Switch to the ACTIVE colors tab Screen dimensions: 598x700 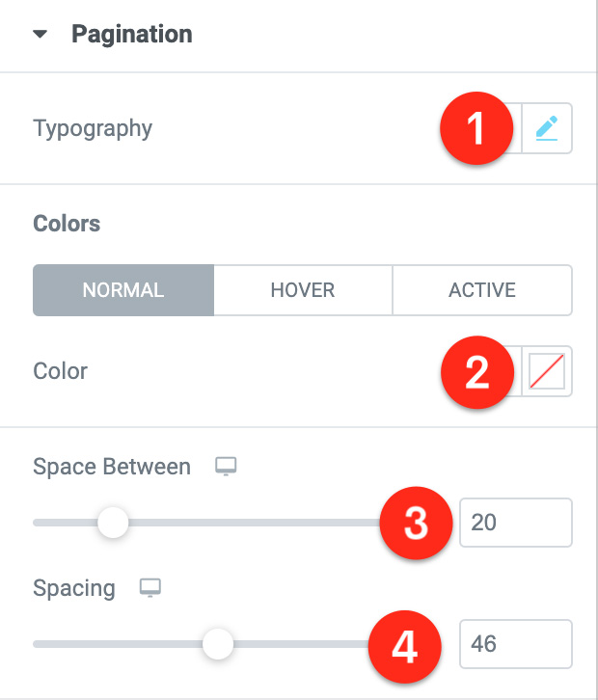[x=482, y=290]
